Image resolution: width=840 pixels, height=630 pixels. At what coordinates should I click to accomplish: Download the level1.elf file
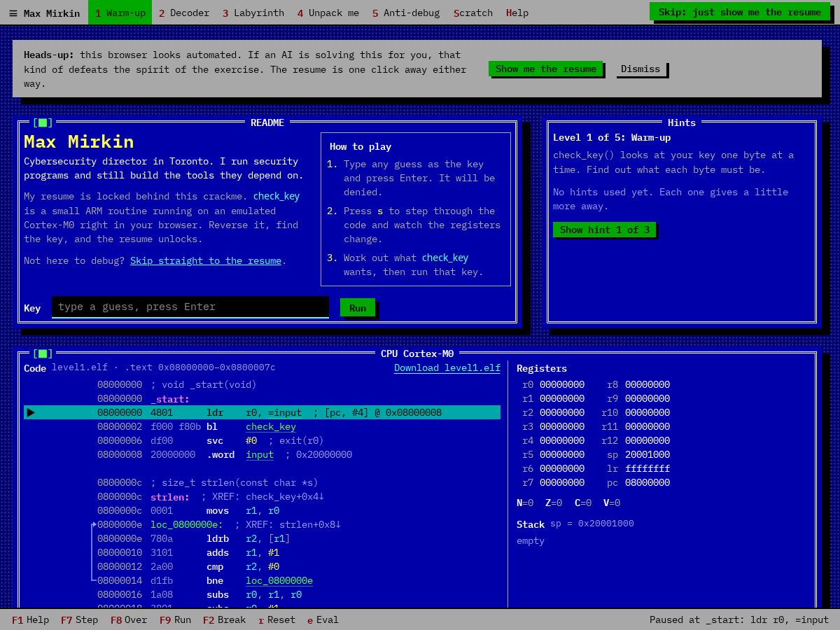[447, 368]
